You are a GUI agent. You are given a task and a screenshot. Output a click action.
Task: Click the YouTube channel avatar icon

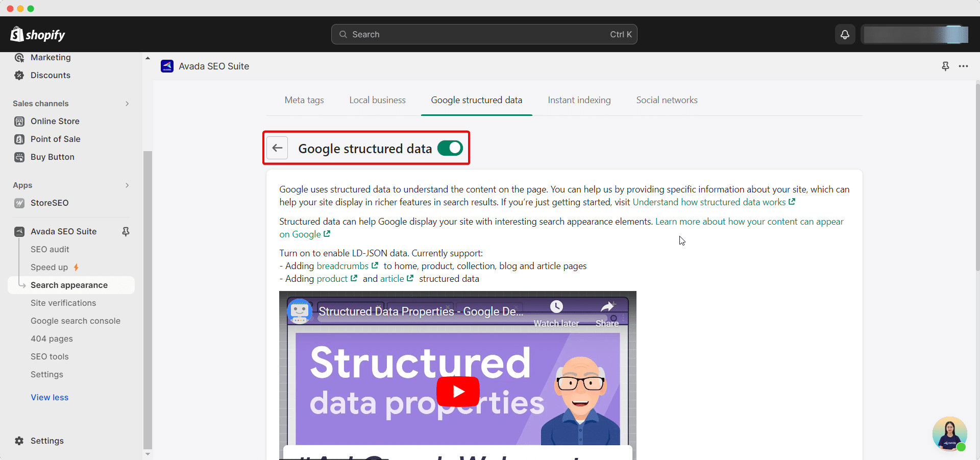pyautogui.click(x=300, y=311)
